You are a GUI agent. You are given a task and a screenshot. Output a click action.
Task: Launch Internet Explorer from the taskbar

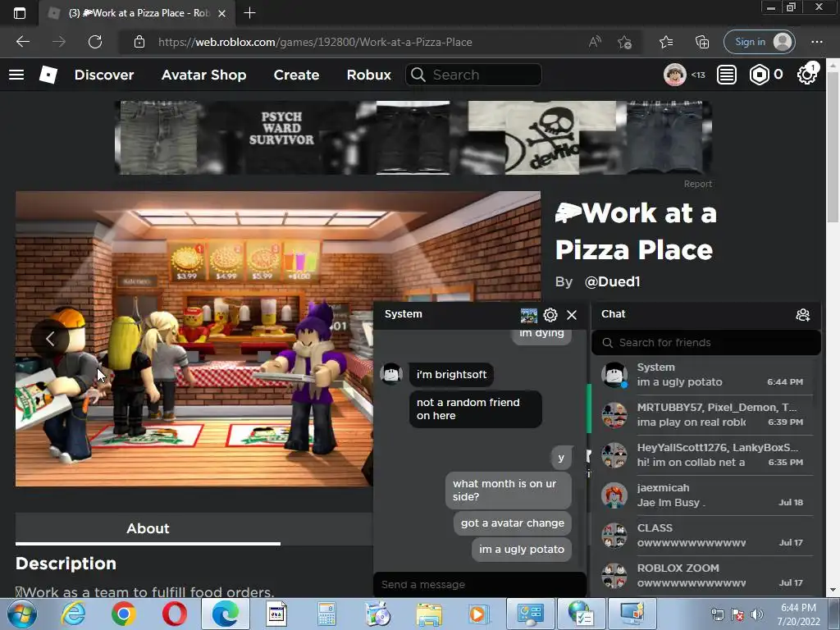[x=73, y=614]
